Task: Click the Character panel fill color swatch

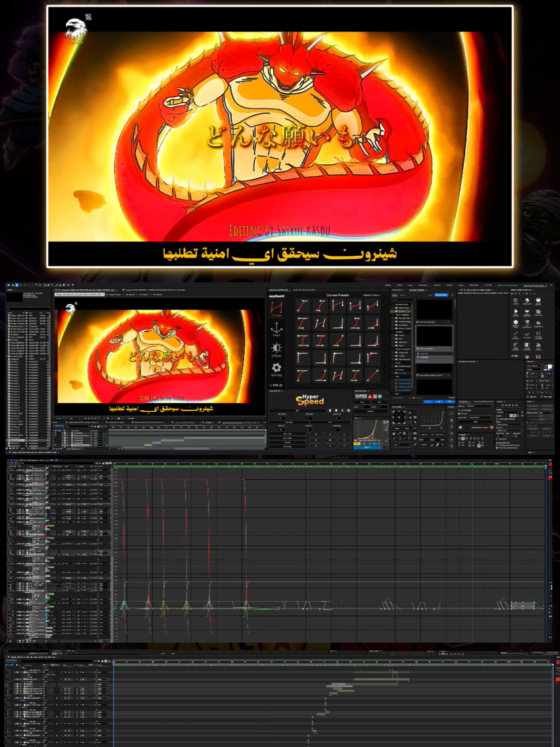Action: (x=550, y=367)
